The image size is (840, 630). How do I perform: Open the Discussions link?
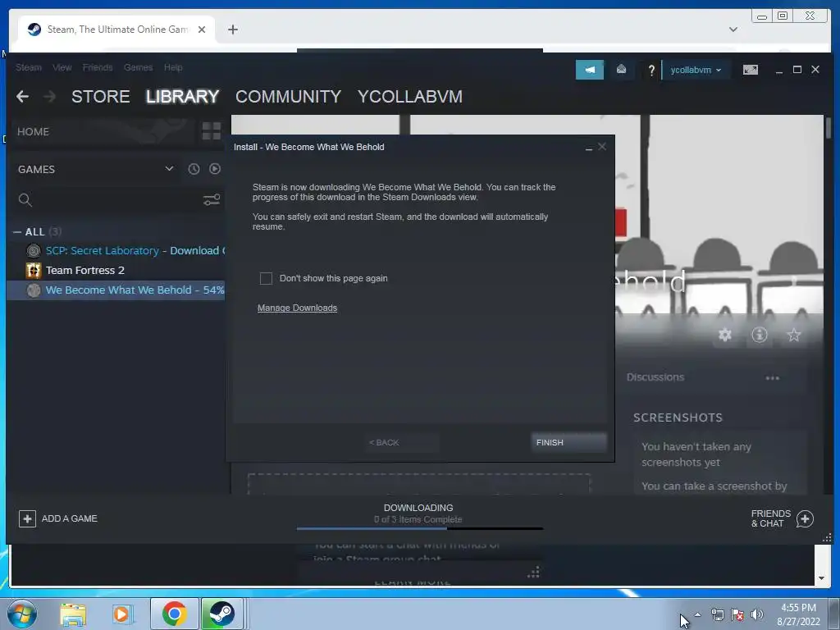coord(655,377)
